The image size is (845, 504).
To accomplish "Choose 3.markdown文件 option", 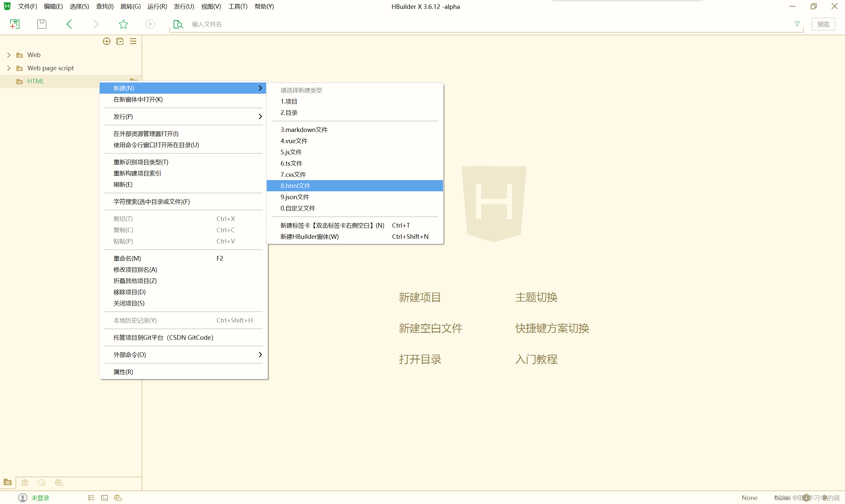I will point(355,130).
